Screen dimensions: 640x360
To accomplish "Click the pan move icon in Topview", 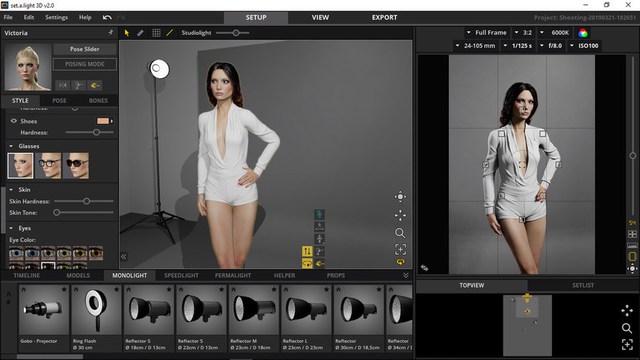I will 627,311.
